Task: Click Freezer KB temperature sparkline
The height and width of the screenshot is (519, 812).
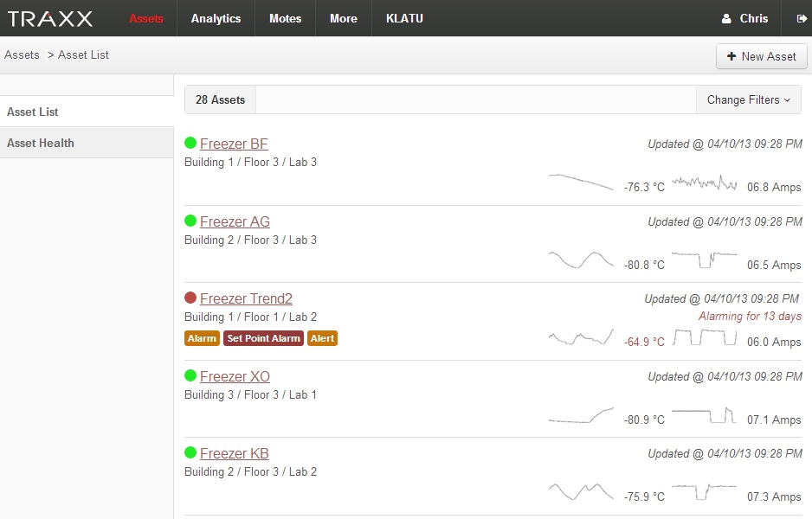Action: pos(581,491)
